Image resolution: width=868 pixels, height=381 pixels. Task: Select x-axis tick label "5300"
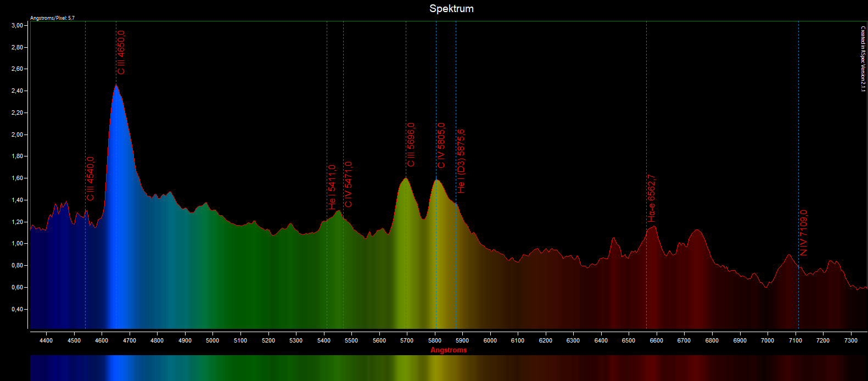(296, 340)
